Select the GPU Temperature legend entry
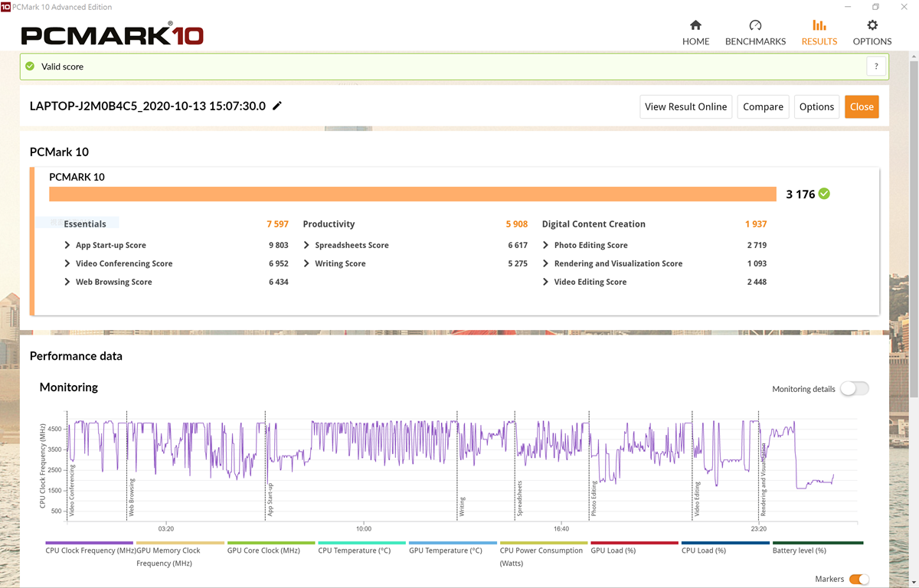The width and height of the screenshot is (919, 588). (x=453, y=547)
